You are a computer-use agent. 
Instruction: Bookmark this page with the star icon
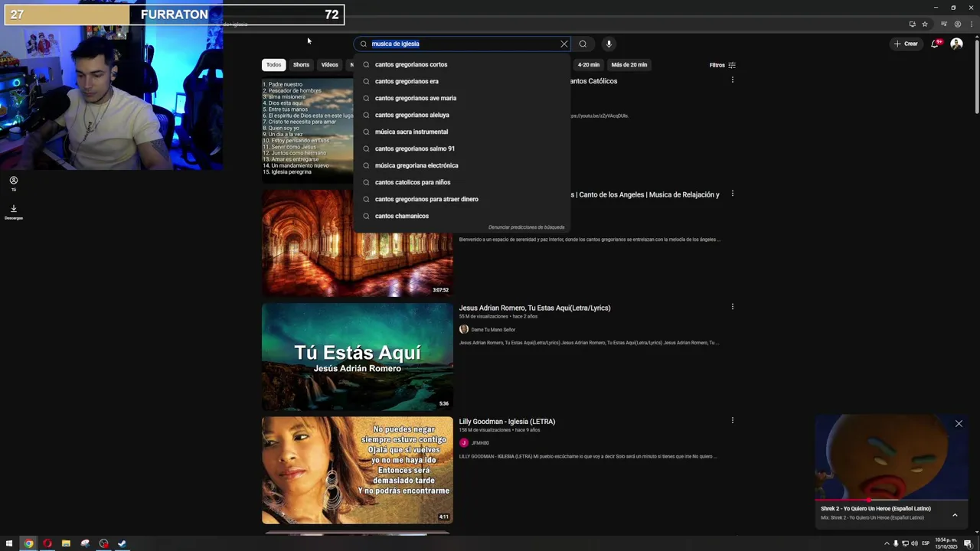tap(925, 24)
